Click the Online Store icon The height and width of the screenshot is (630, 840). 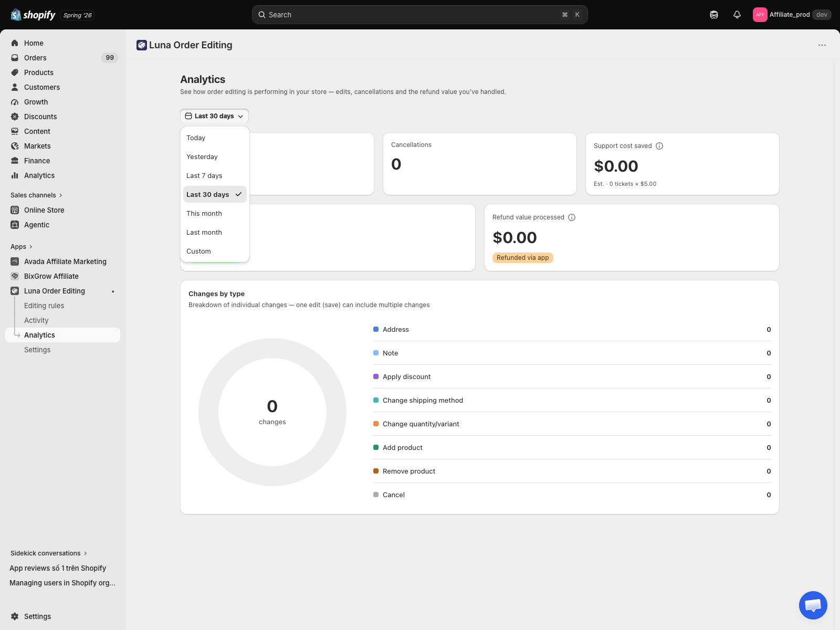[15, 210]
